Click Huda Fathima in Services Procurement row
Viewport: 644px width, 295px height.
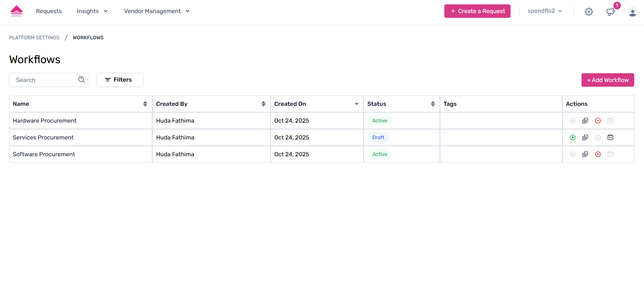point(175,137)
